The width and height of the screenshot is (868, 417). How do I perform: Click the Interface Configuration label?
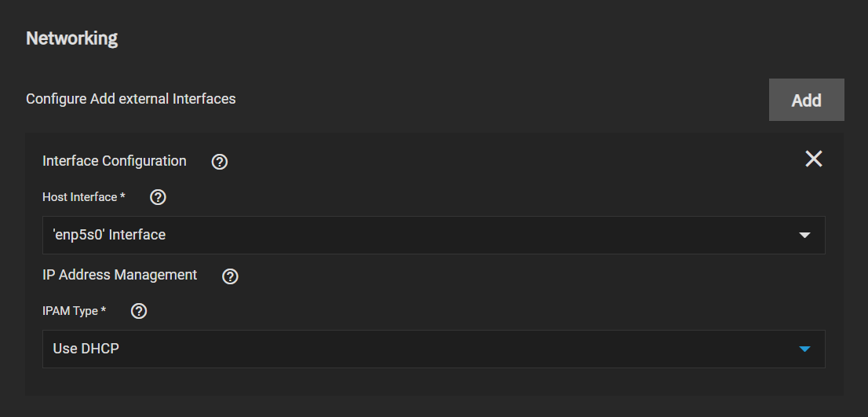point(114,161)
